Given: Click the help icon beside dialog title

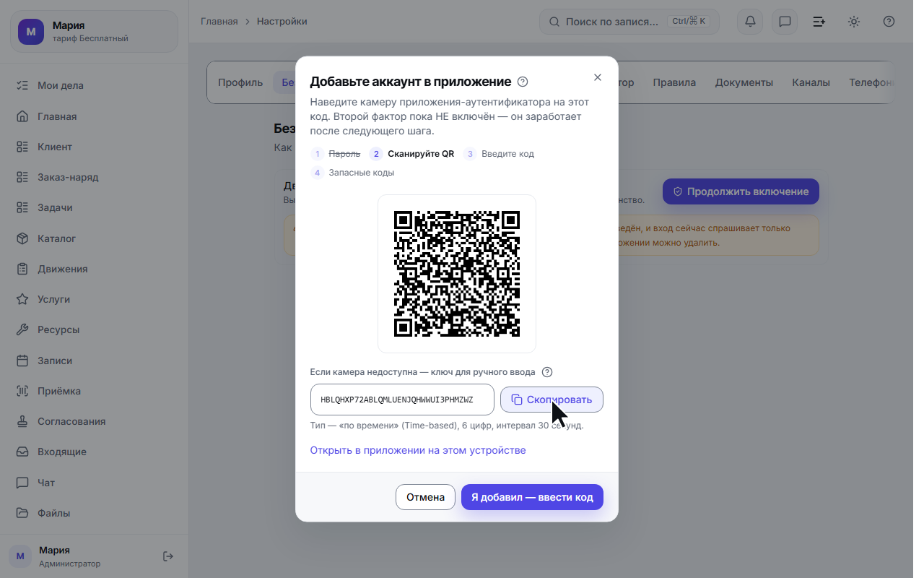Looking at the screenshot, I should [x=523, y=82].
